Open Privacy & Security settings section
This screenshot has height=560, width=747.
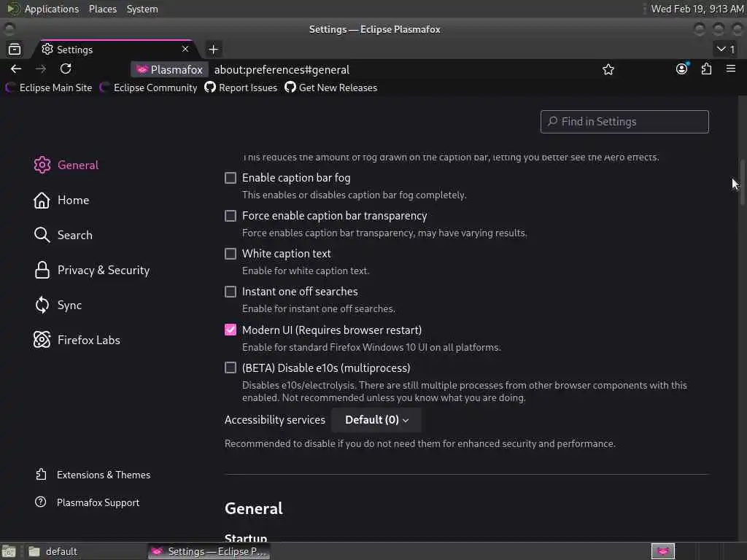[103, 270]
